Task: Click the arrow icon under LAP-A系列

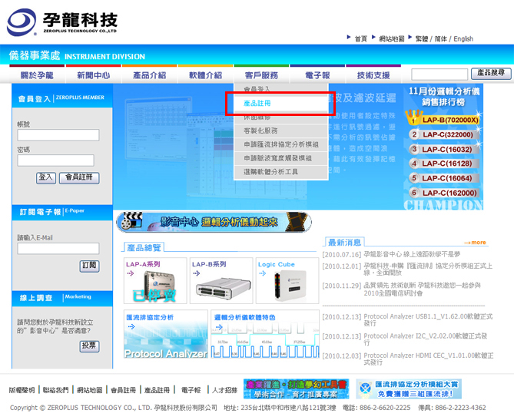Action: pos(131,273)
